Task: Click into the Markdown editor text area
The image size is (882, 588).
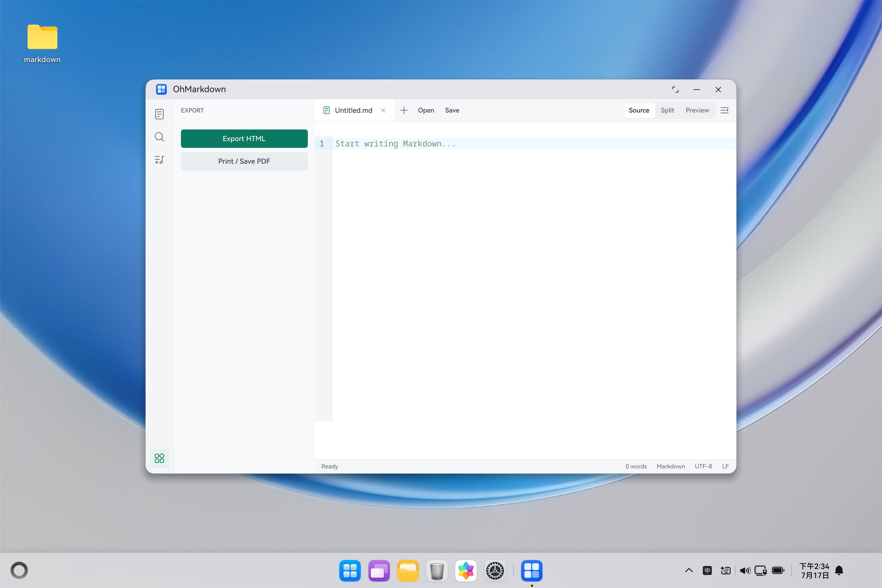Action: 534,278
